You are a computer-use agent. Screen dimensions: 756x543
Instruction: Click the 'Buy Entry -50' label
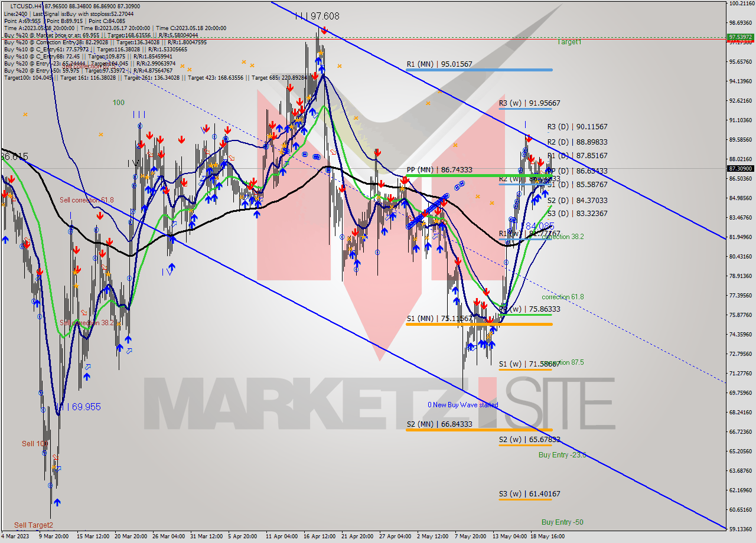pyautogui.click(x=562, y=522)
